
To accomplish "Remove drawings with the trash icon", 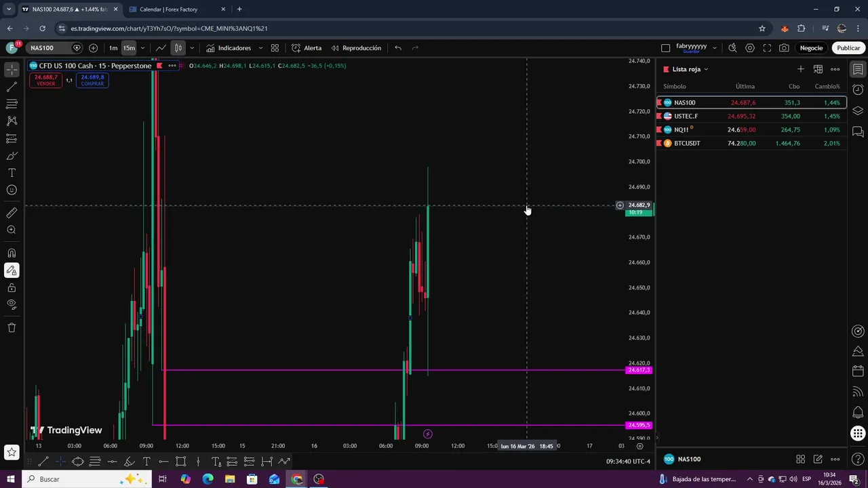I will pyautogui.click(x=12, y=327).
